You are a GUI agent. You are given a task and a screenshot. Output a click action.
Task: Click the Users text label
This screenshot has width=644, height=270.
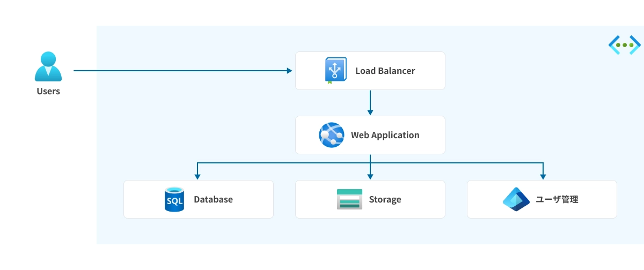[x=48, y=91]
